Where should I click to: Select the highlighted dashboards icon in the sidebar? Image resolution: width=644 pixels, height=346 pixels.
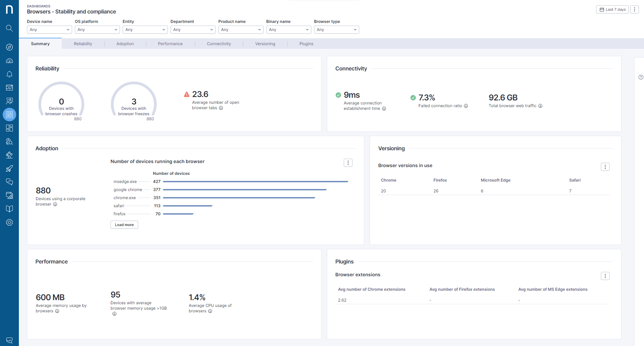tap(9, 115)
